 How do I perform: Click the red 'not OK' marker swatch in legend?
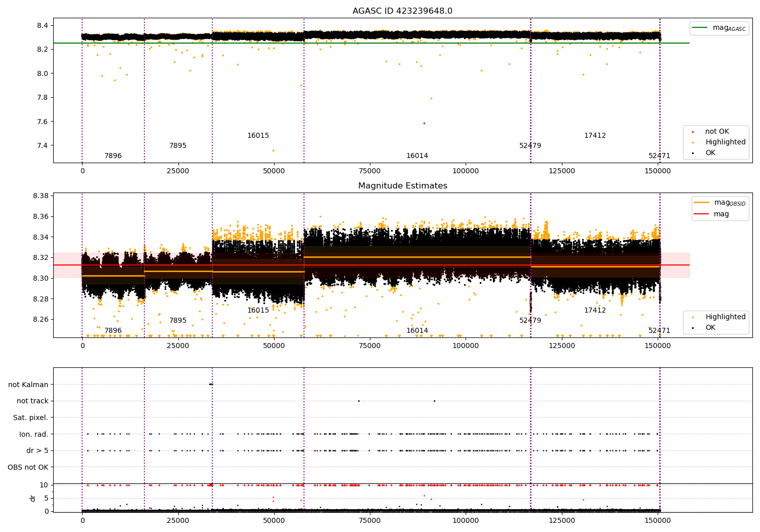click(x=693, y=132)
